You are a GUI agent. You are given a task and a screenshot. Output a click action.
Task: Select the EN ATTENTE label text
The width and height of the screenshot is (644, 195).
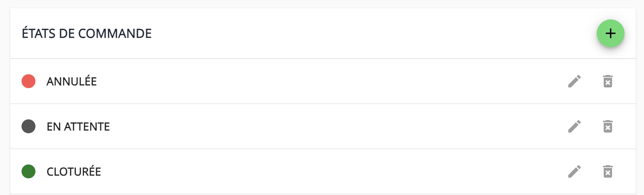78,127
